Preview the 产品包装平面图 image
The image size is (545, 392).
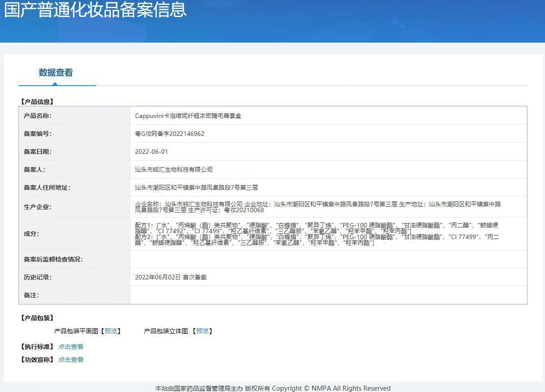pyautogui.click(x=110, y=331)
